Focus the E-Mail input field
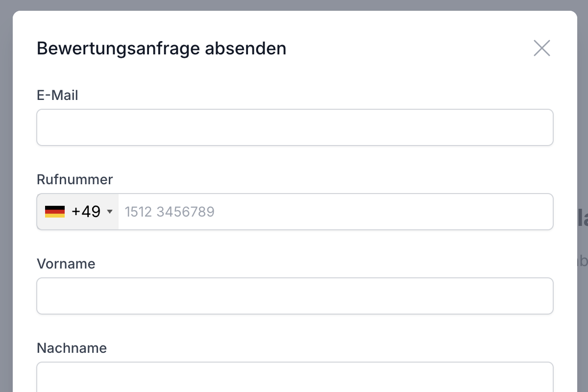 [294, 127]
